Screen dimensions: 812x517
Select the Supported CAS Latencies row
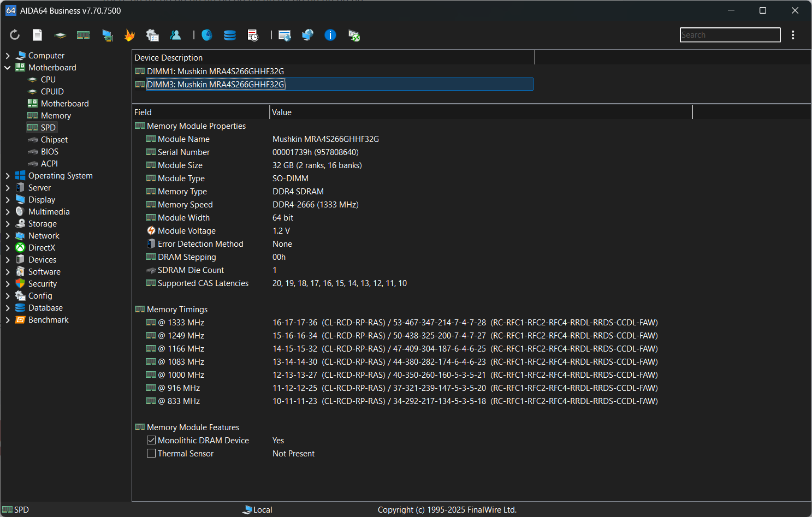(413, 283)
